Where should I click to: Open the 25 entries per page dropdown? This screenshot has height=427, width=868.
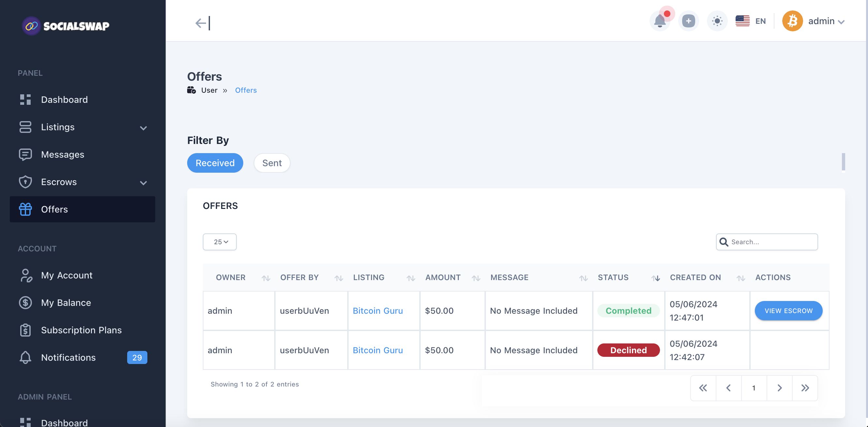(220, 242)
